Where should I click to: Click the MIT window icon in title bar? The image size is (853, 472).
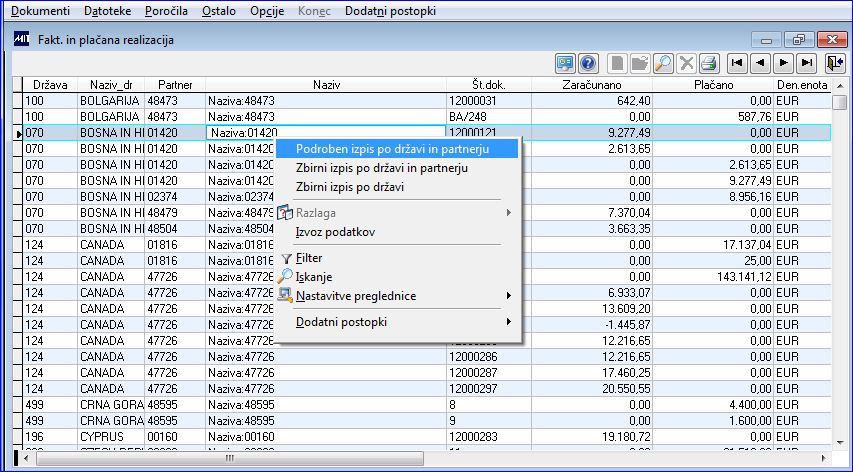21,39
